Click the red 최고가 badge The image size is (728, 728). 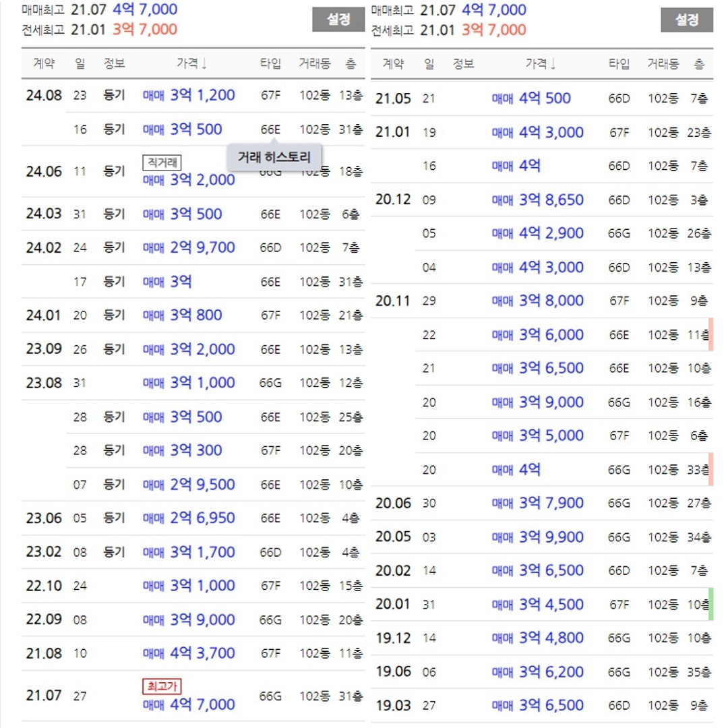pos(162,686)
